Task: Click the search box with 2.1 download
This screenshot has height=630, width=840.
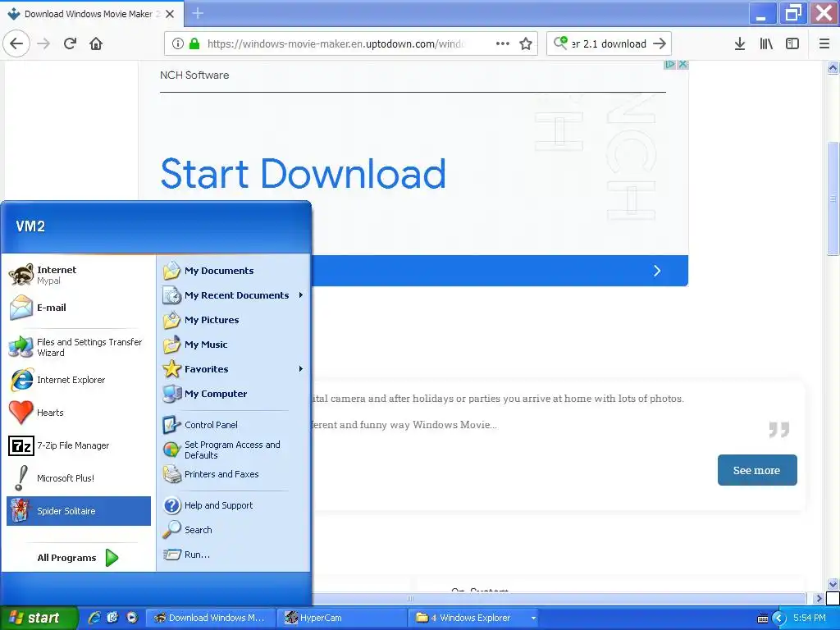Action: click(609, 43)
